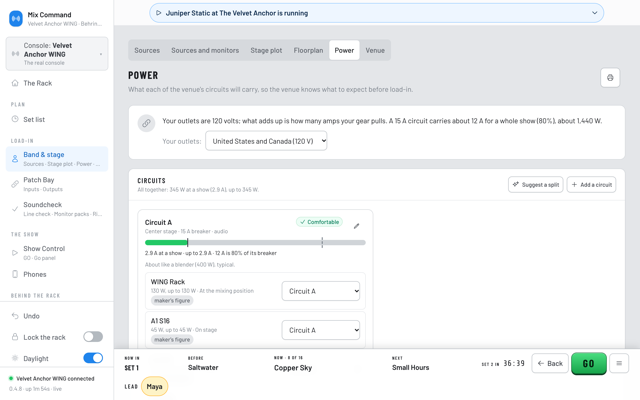Viewport: 640px width, 400px height.
Task: Click the print icon button beside Power heading
Action: [x=610, y=78]
